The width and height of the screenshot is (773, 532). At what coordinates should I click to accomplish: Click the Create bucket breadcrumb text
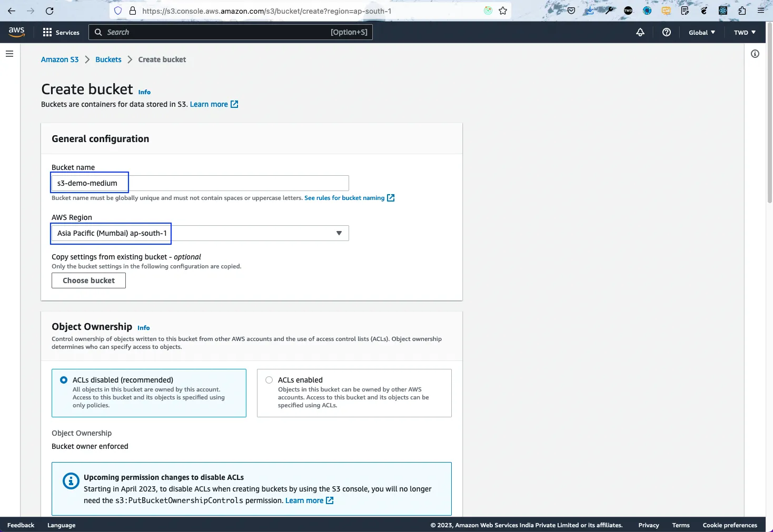[162, 59]
